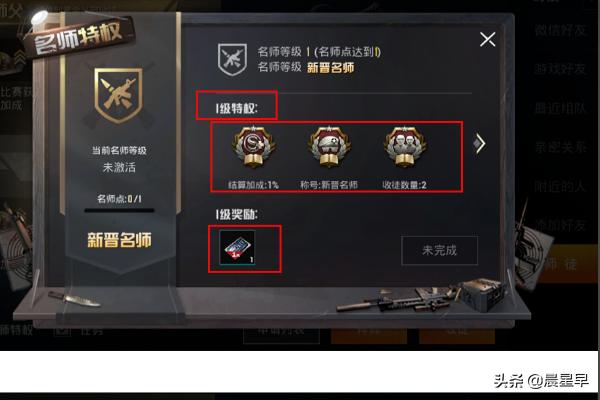Select 最近组队 in the side list
This screenshot has width=600, height=400.
(561, 109)
